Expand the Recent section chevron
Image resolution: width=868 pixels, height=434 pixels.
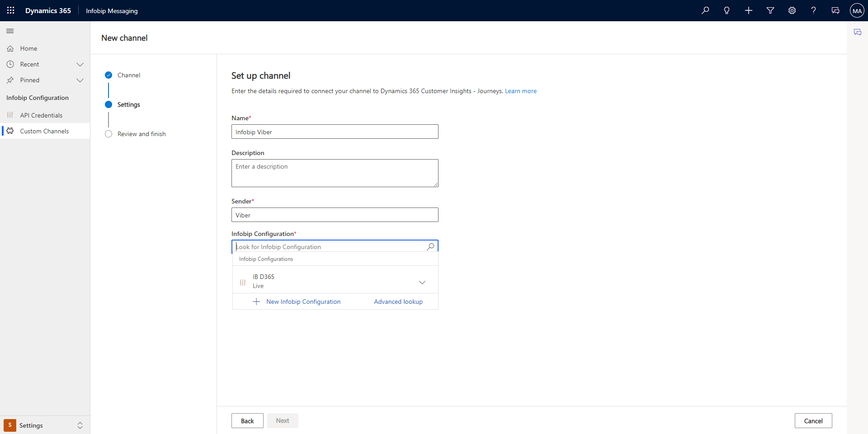[80, 64]
